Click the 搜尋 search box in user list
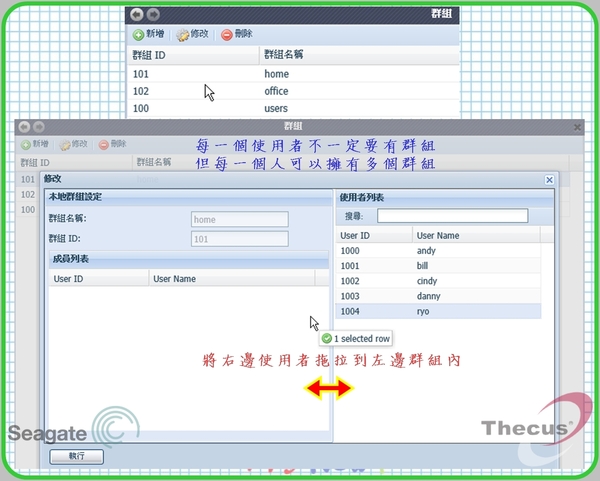 452,216
